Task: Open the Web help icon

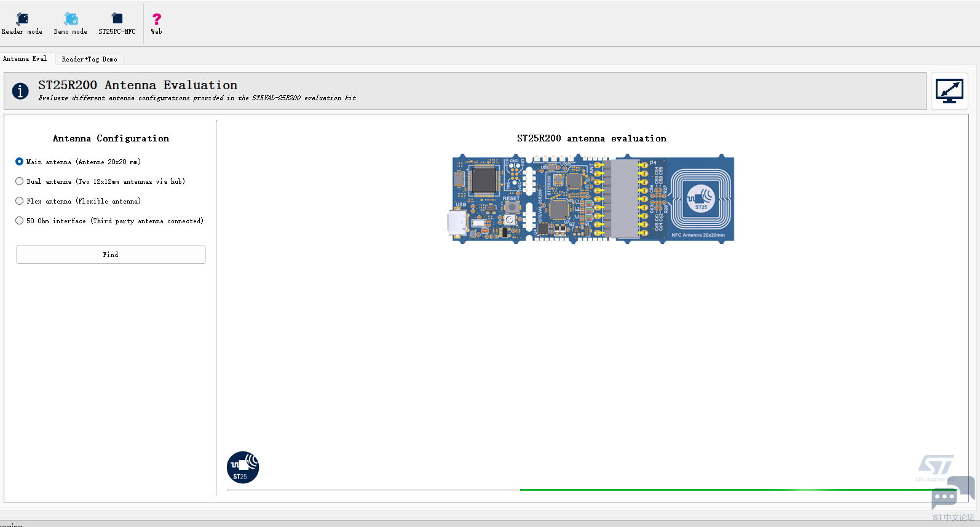Action: click(157, 24)
